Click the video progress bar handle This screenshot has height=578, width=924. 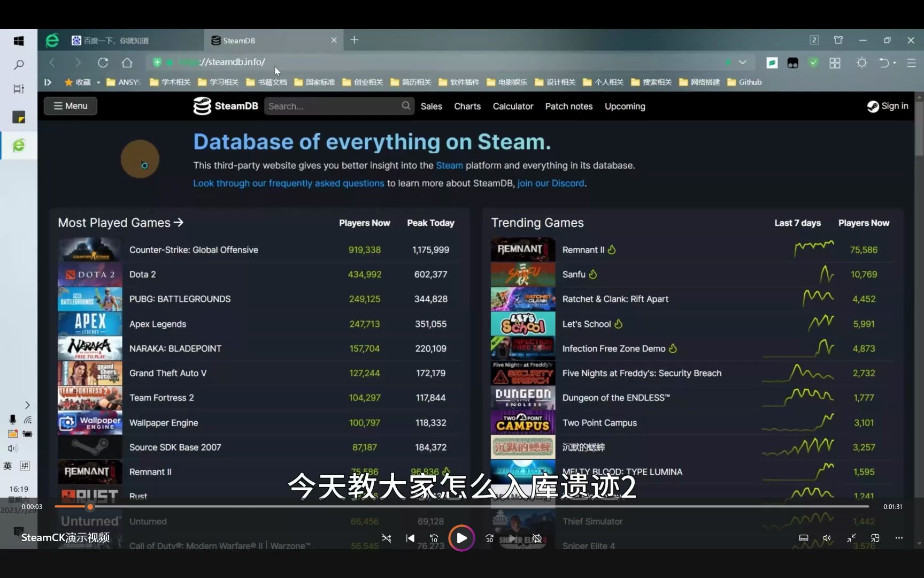coord(90,506)
